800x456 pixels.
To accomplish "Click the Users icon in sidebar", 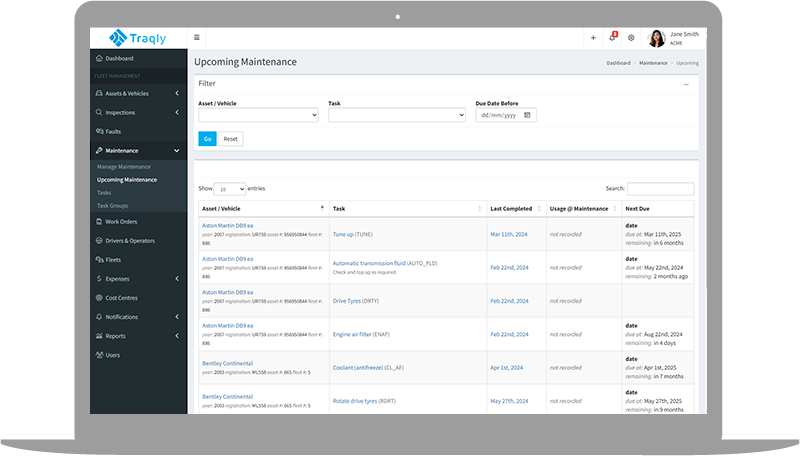I will point(99,355).
